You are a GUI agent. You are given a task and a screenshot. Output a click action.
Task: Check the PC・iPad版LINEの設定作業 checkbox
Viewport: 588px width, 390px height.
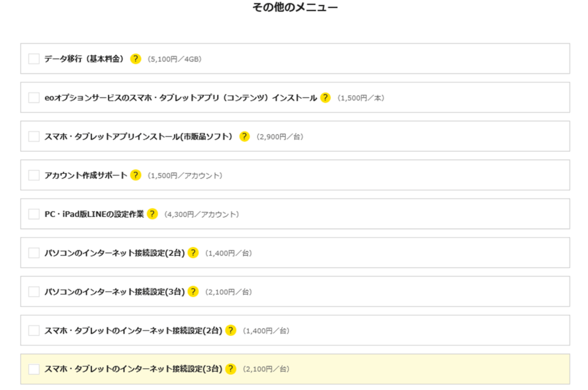coord(34,214)
